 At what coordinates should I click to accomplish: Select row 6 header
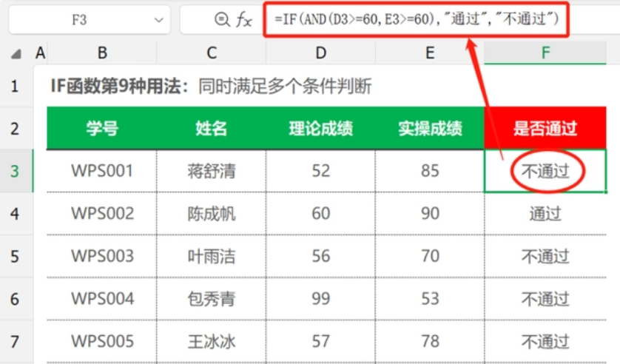pyautogui.click(x=15, y=299)
